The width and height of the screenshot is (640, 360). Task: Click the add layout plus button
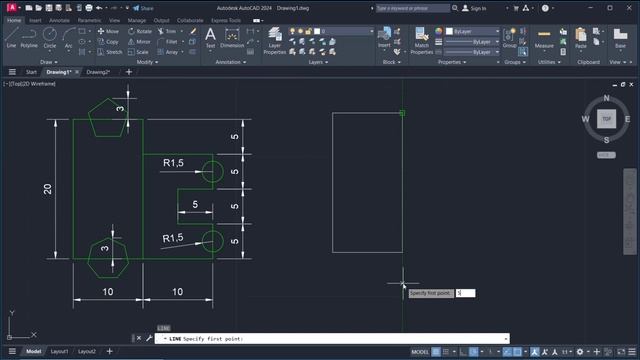(109, 351)
